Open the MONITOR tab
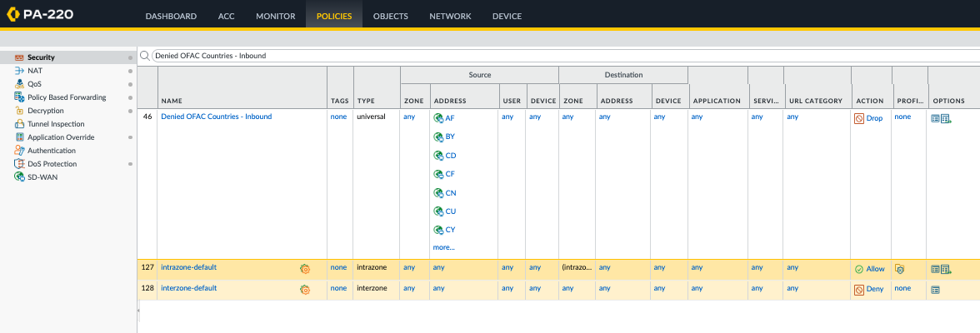980x333 pixels. point(275,16)
